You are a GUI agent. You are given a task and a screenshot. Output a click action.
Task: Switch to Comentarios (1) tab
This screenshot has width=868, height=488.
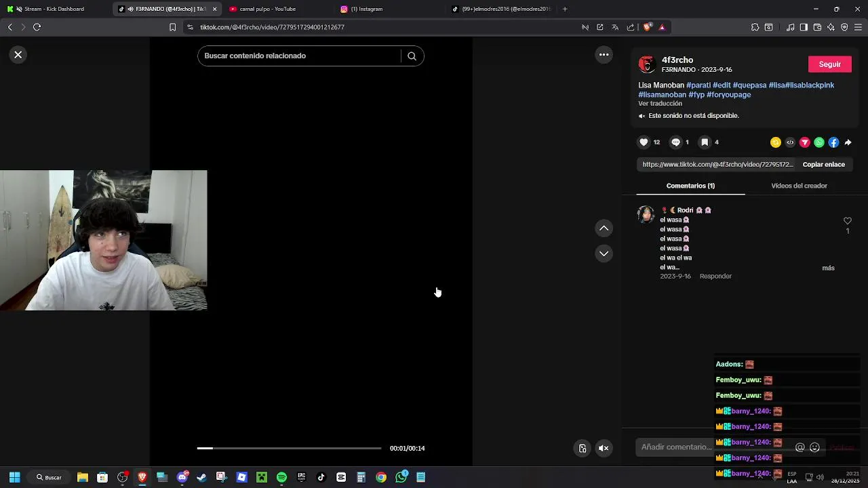[690, 186]
